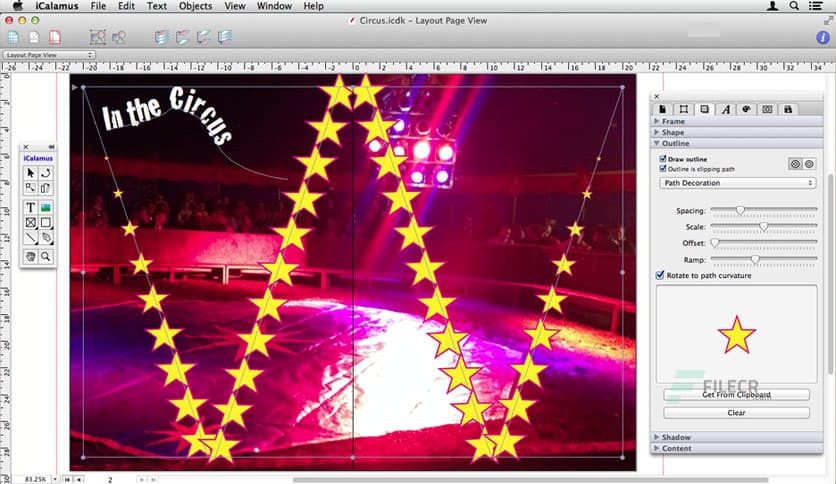
Task: Click the Spacing slider handle
Action: pos(740,210)
